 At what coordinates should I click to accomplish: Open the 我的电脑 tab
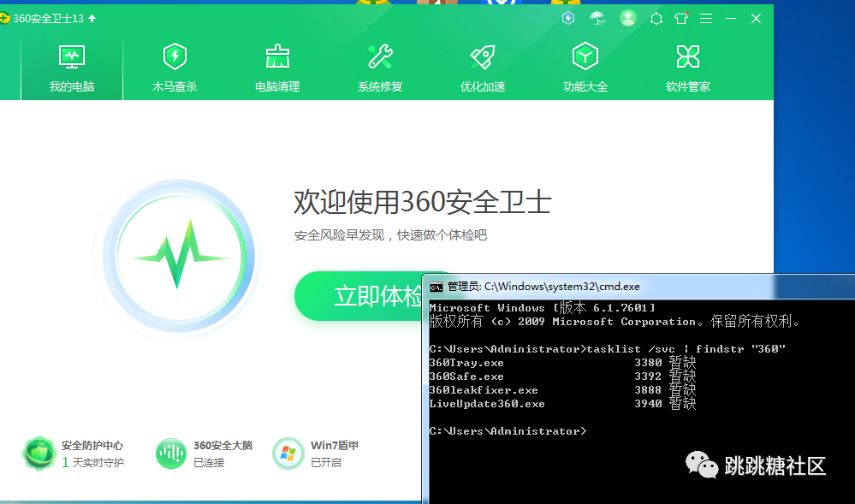pos(72,68)
